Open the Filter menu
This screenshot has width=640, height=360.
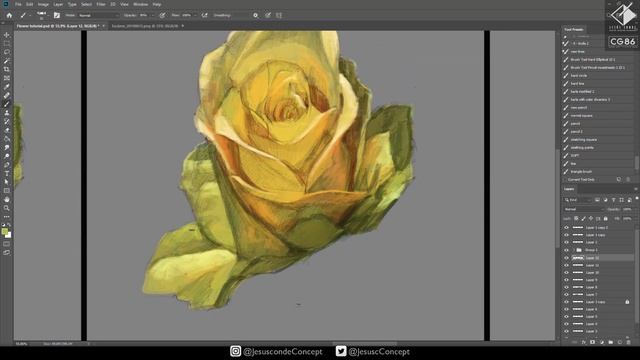click(101, 4)
